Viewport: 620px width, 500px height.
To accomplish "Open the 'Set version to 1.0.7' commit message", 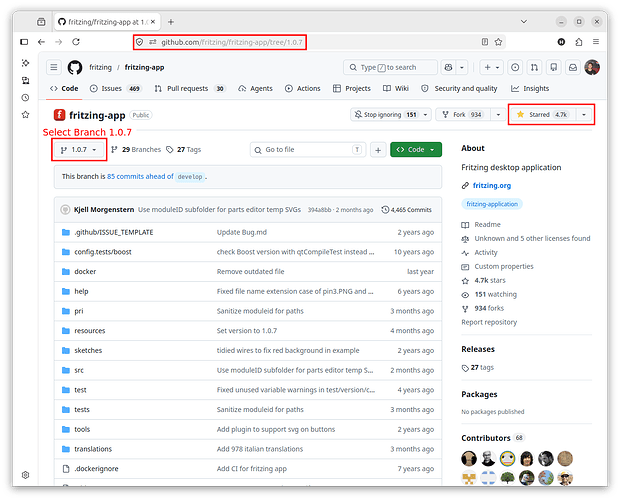I will 247,331.
